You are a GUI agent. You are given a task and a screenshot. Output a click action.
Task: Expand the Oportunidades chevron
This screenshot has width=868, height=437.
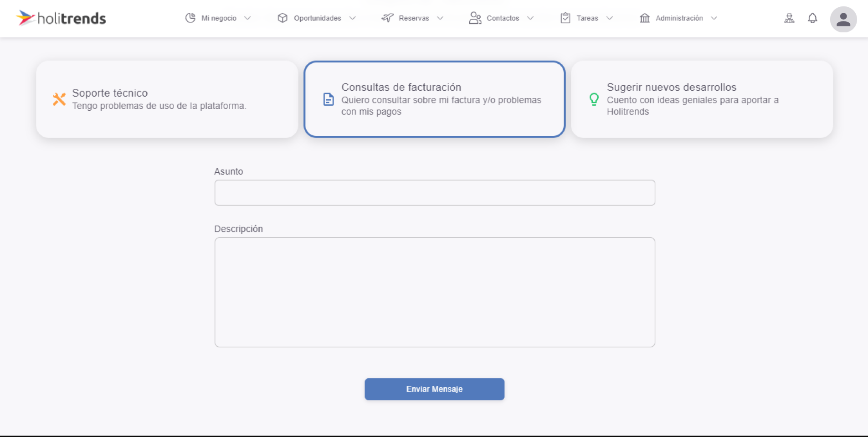point(352,18)
